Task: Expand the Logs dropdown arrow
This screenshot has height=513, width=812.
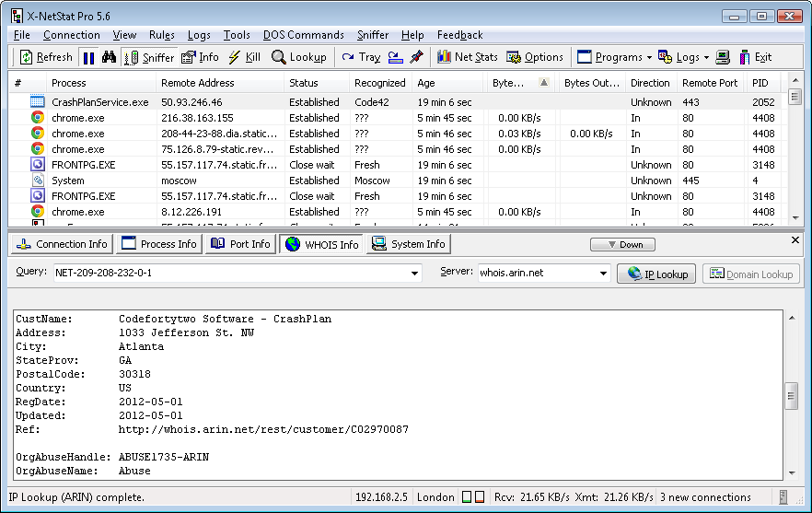Action: (706, 57)
